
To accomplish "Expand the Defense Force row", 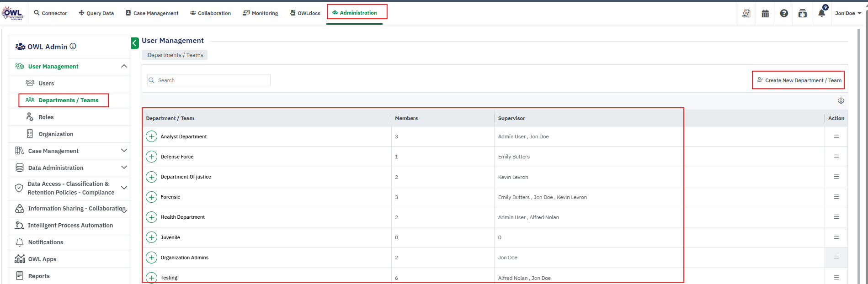I will coord(151,157).
